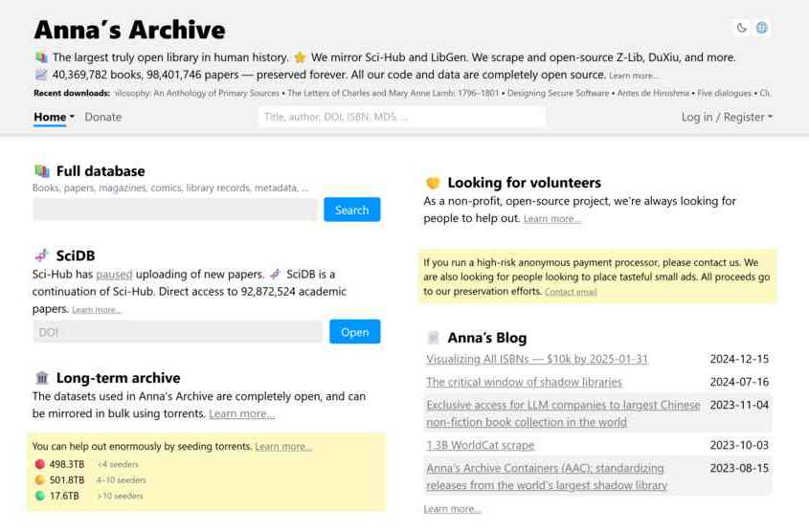Click the red seeders circle indicator

click(39, 464)
